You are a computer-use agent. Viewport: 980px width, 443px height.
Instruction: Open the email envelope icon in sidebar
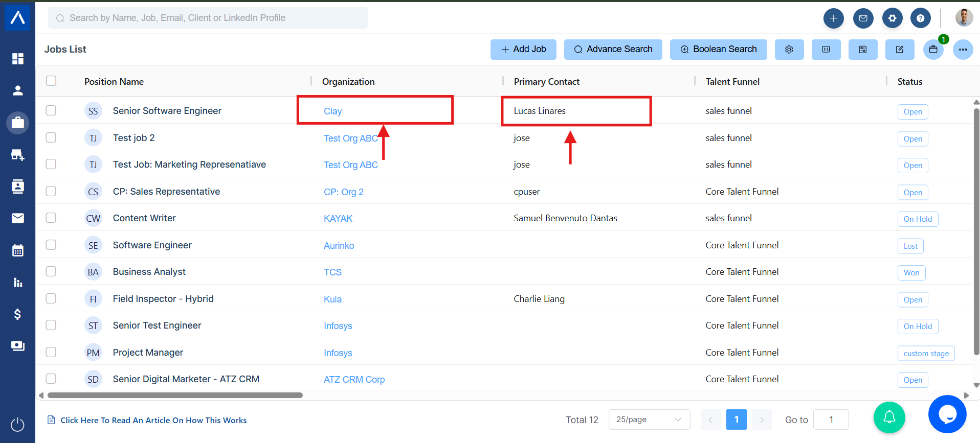click(18, 218)
